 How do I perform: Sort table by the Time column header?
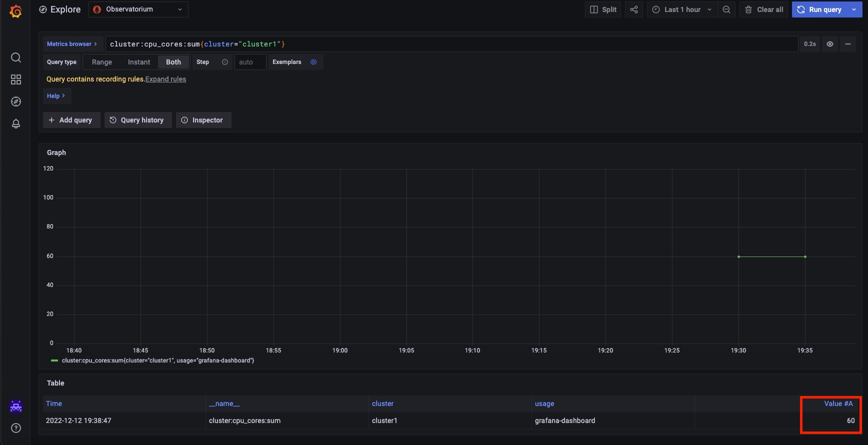pos(54,403)
